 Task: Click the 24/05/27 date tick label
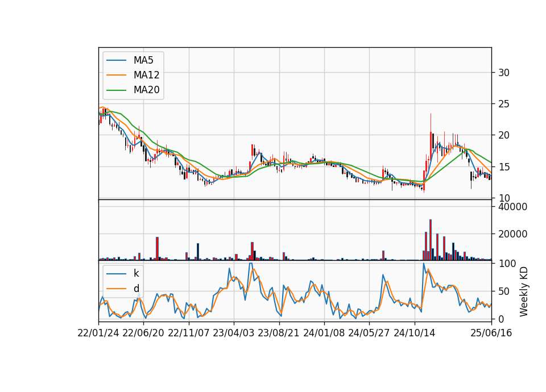(x=369, y=333)
